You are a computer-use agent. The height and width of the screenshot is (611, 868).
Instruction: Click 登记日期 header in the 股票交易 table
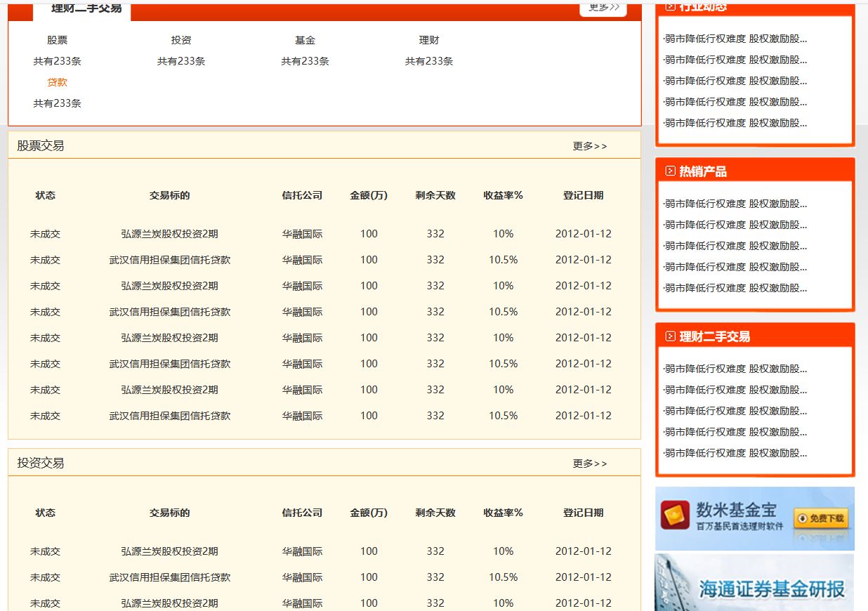coord(584,195)
